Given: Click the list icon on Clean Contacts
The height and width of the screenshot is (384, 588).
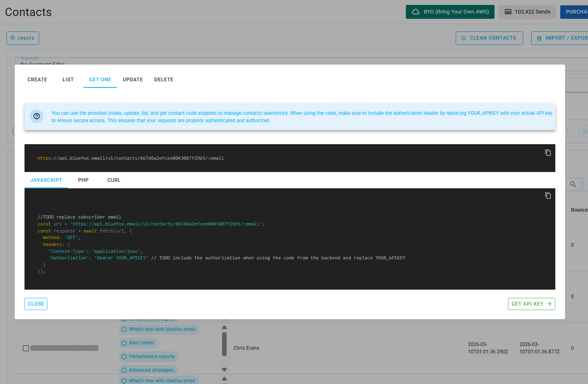Looking at the screenshot, I should coord(463,38).
